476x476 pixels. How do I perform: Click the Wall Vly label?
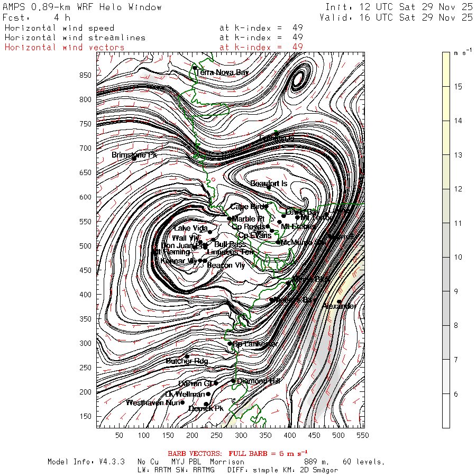pyautogui.click(x=186, y=238)
